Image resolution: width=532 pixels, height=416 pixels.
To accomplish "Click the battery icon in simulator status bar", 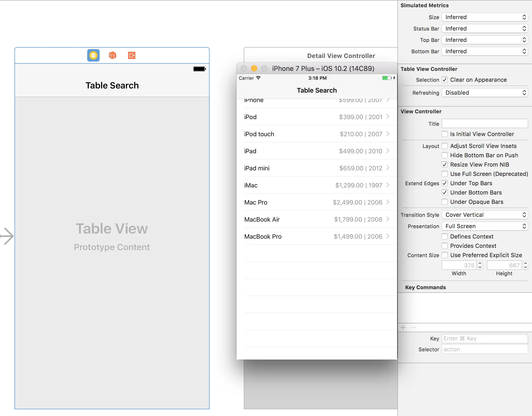I will [x=387, y=78].
